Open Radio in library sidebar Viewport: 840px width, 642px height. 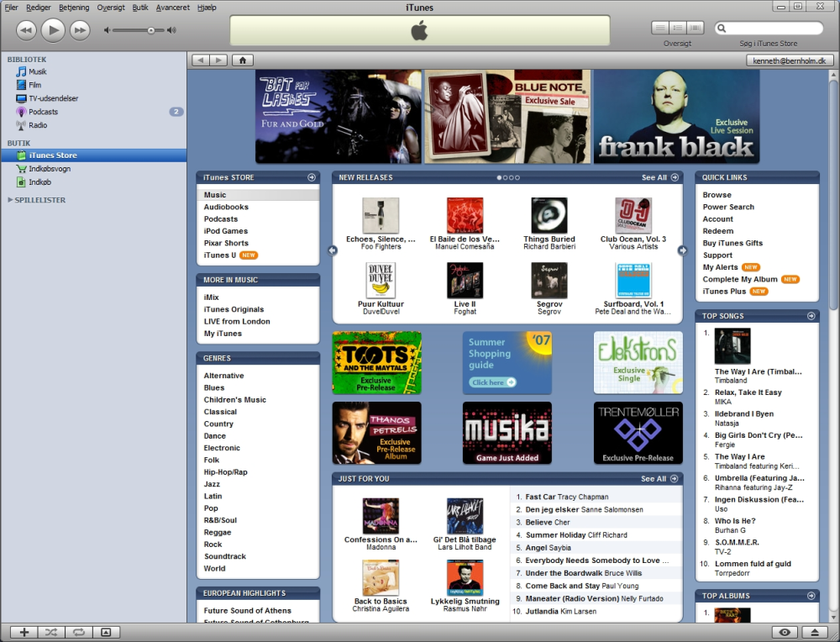38,125
